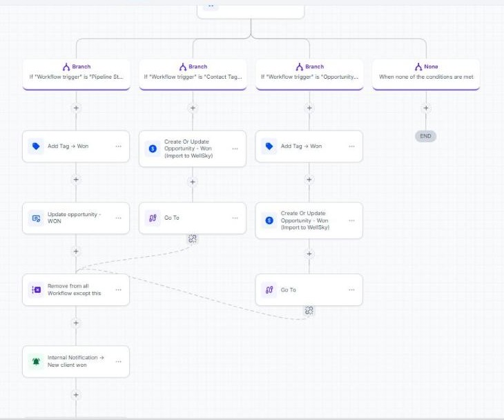Image resolution: width=504 pixels, height=420 pixels.
Task: Click tag icon on first-column Add Tag Won
Action: (x=36, y=146)
